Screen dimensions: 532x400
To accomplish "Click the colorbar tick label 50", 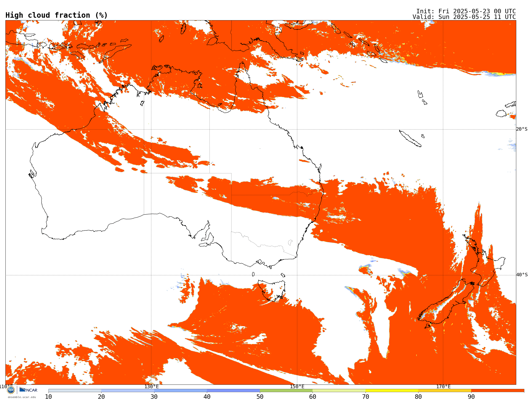I will [x=260, y=397].
